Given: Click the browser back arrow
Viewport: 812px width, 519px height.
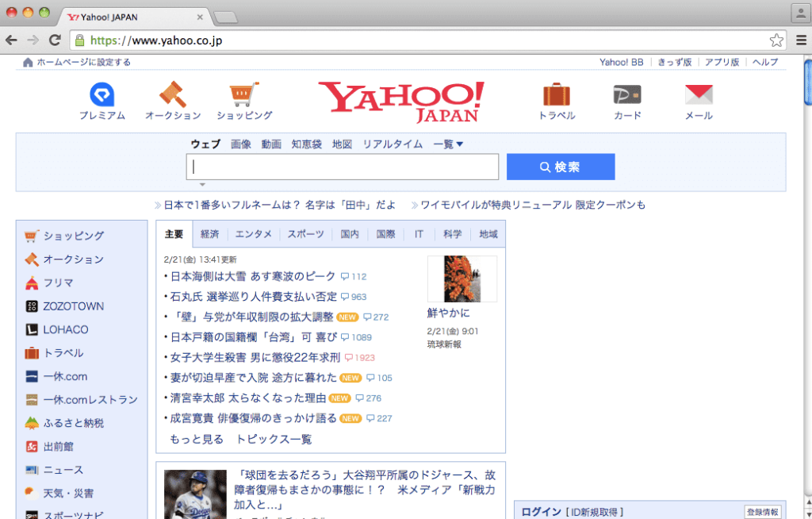Looking at the screenshot, I should [x=11, y=40].
